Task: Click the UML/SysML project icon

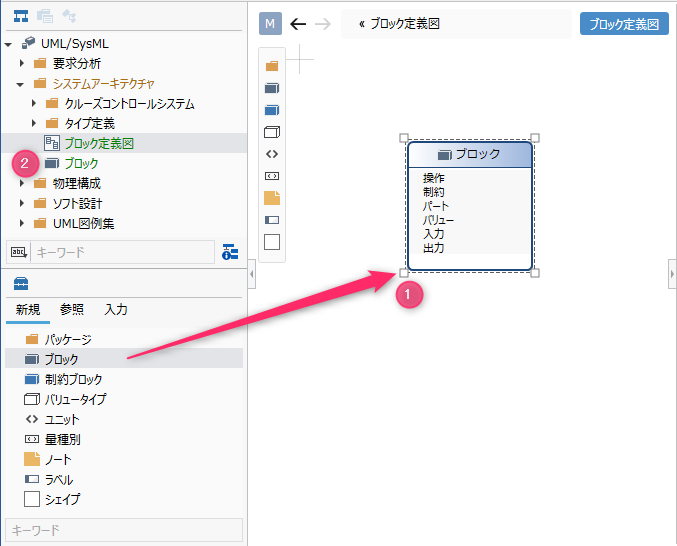Action: click(x=28, y=43)
